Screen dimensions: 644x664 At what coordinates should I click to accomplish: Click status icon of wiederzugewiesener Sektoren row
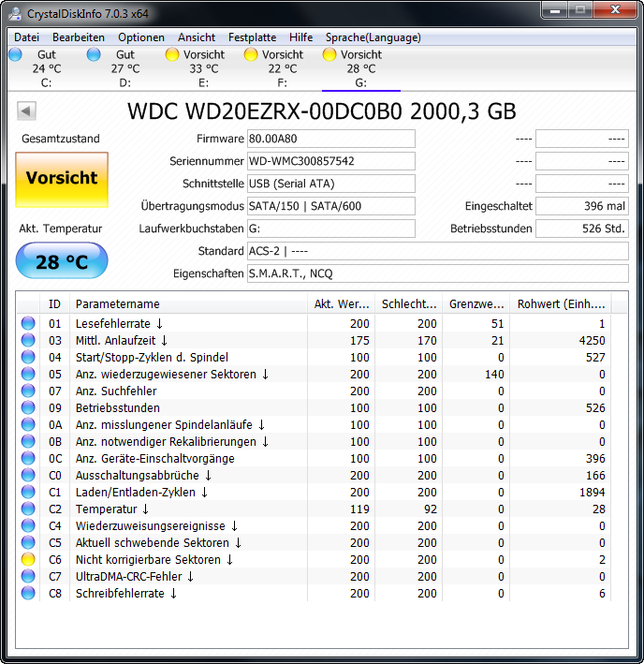28,374
